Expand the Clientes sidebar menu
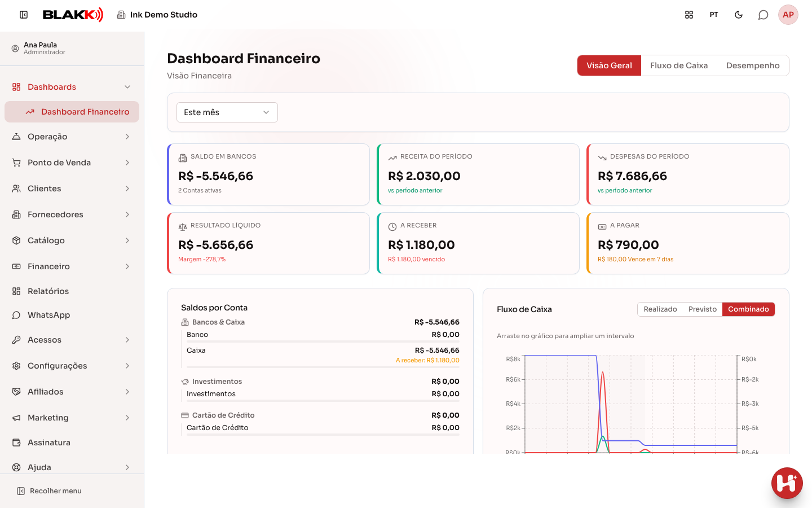This screenshot has height=508, width=812. click(72, 189)
